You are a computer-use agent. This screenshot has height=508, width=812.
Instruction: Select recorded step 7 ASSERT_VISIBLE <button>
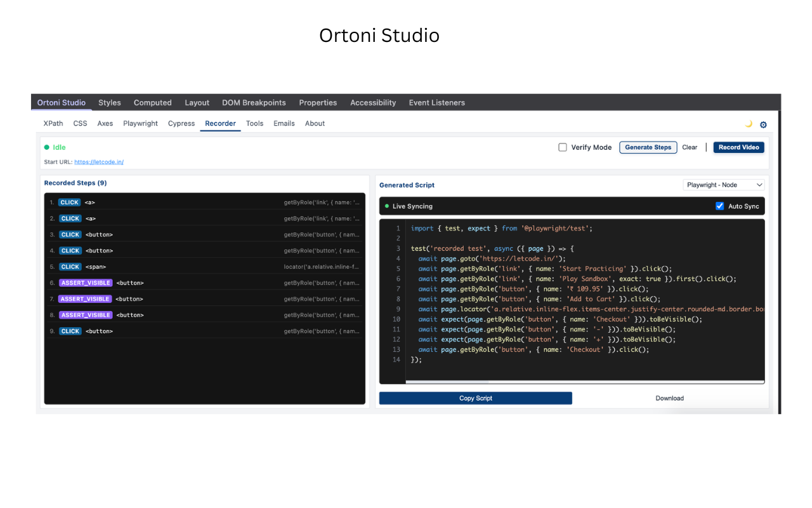(x=206, y=298)
